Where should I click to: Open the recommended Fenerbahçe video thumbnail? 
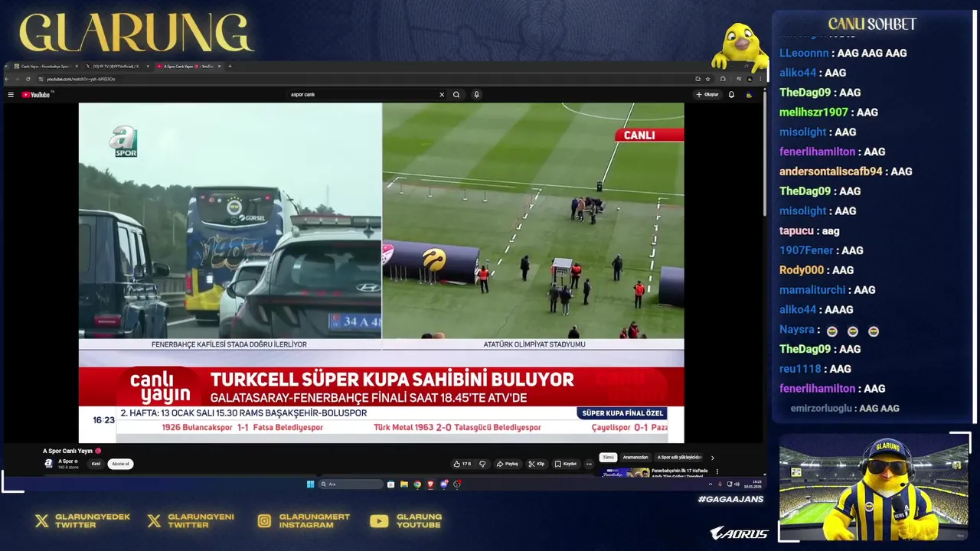click(625, 472)
